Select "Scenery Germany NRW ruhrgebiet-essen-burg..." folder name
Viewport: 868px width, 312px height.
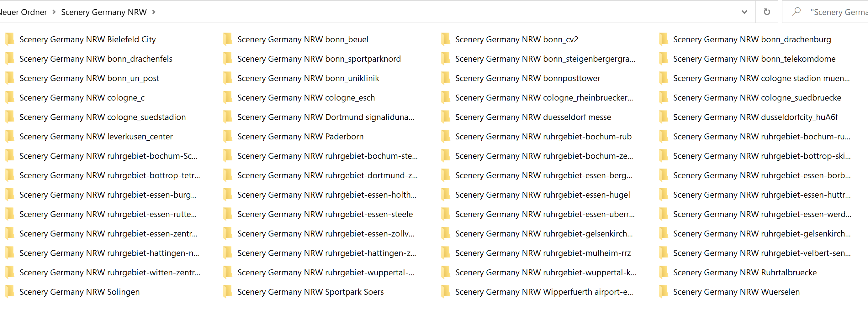[x=108, y=195]
